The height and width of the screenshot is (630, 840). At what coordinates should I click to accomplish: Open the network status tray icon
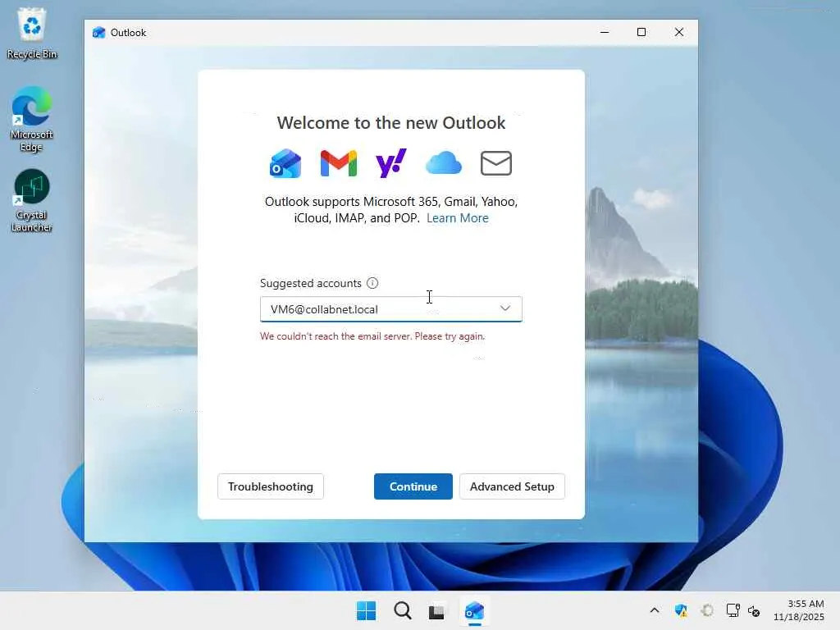point(733,610)
